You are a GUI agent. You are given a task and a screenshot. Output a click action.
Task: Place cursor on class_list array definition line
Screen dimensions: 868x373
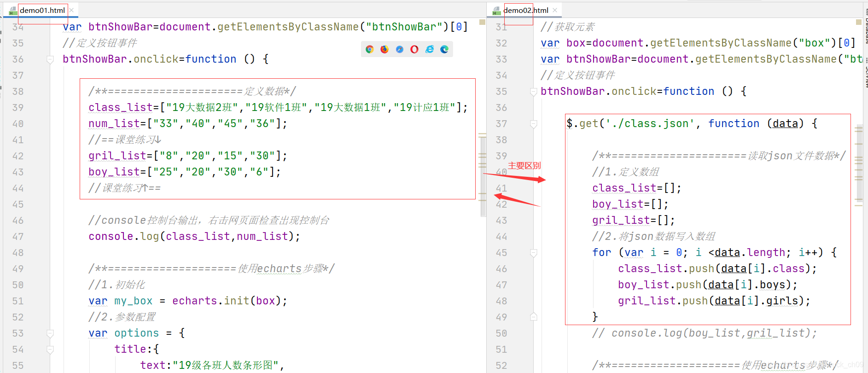(x=278, y=107)
